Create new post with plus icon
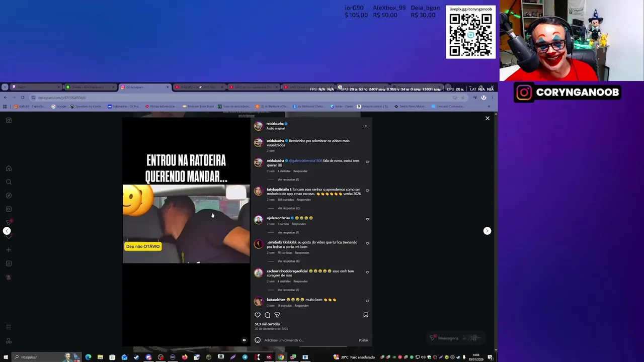Screen dimensions: 644x362 point(9,250)
